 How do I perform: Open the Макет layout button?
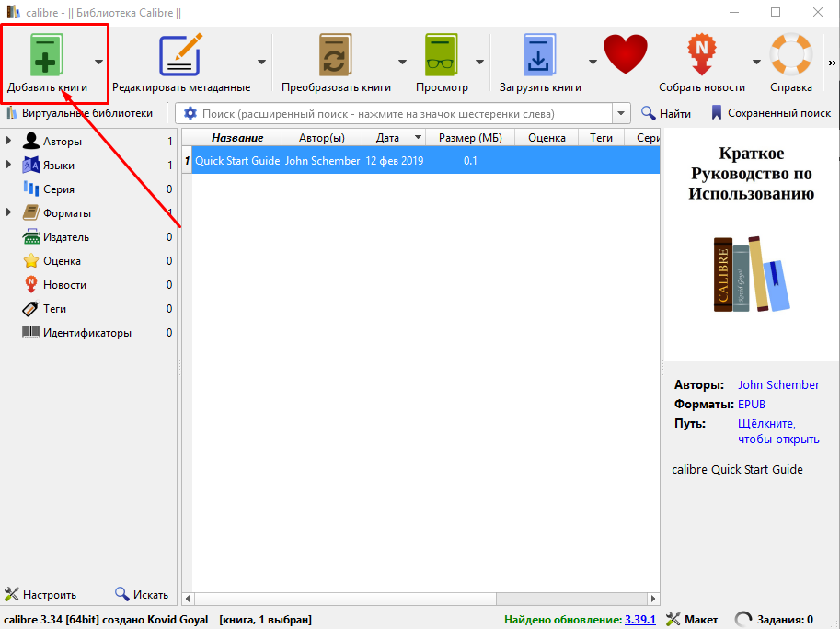[692, 620]
